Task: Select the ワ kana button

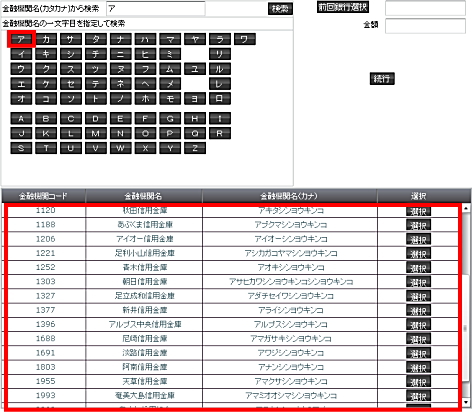Action: [245, 39]
